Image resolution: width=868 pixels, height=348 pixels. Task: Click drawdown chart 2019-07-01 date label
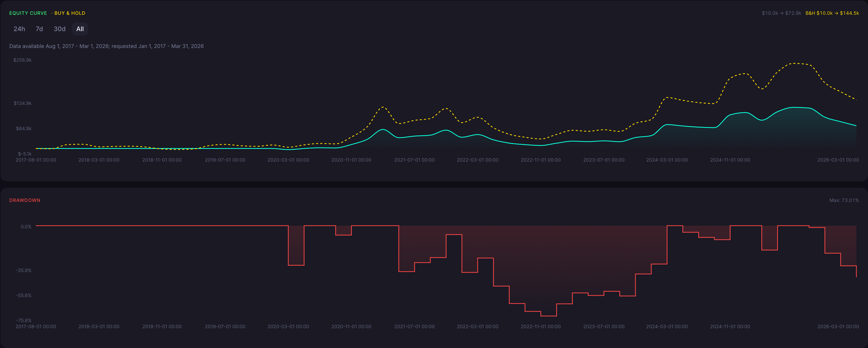(225, 326)
